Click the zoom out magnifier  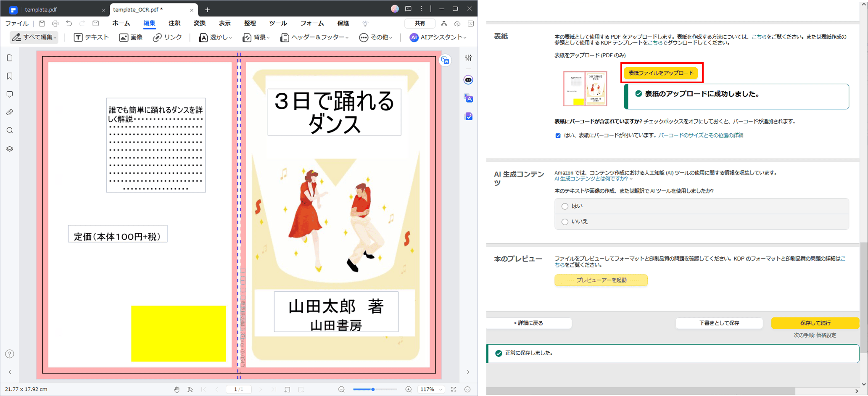pyautogui.click(x=341, y=389)
